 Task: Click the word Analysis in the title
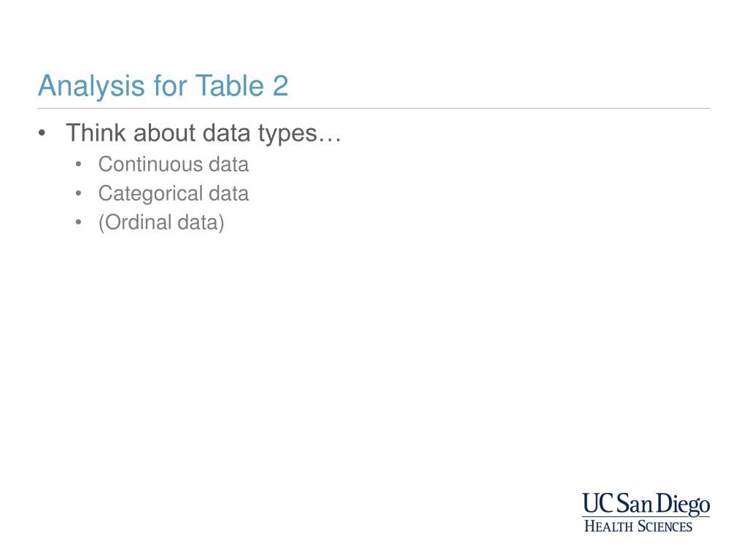(91, 87)
